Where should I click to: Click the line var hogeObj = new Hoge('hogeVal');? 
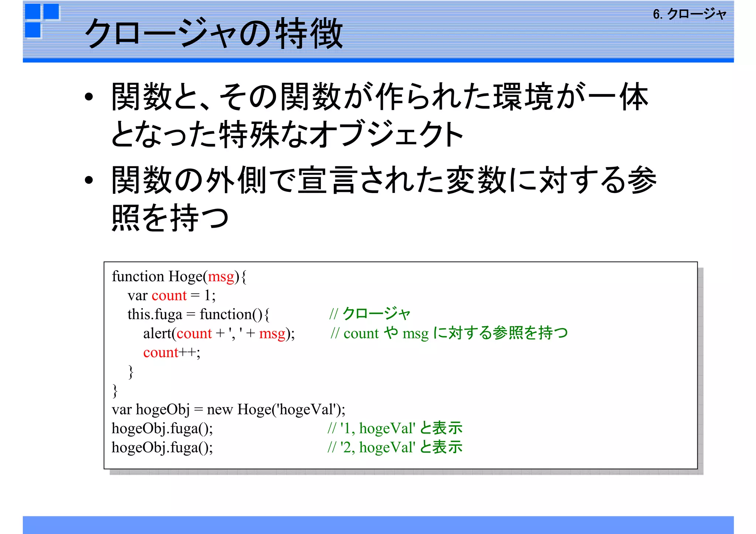point(228,410)
